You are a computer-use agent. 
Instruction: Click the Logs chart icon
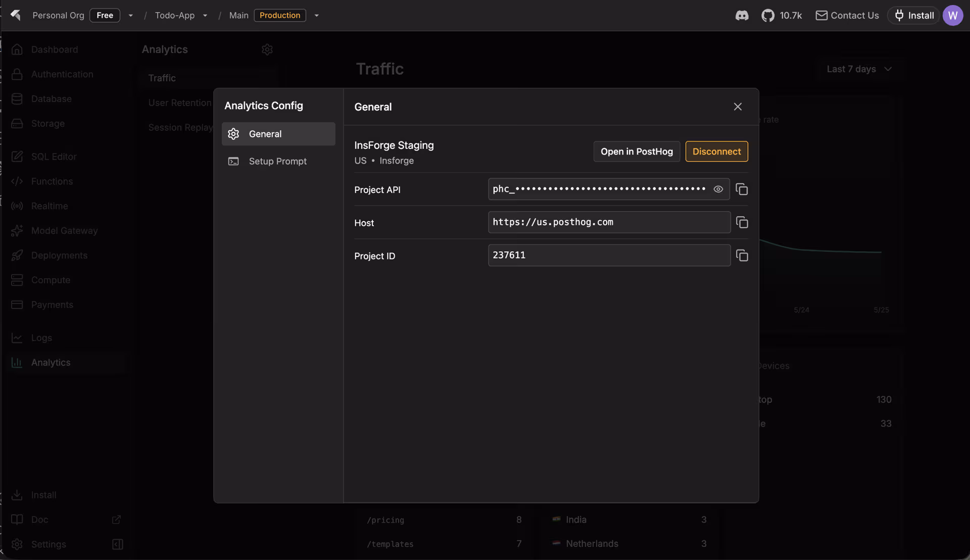(x=17, y=338)
